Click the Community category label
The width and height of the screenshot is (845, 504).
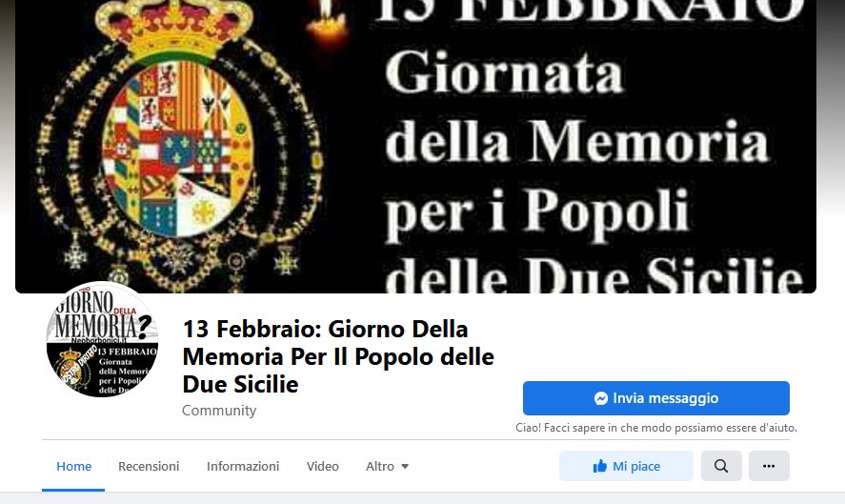[x=219, y=411]
